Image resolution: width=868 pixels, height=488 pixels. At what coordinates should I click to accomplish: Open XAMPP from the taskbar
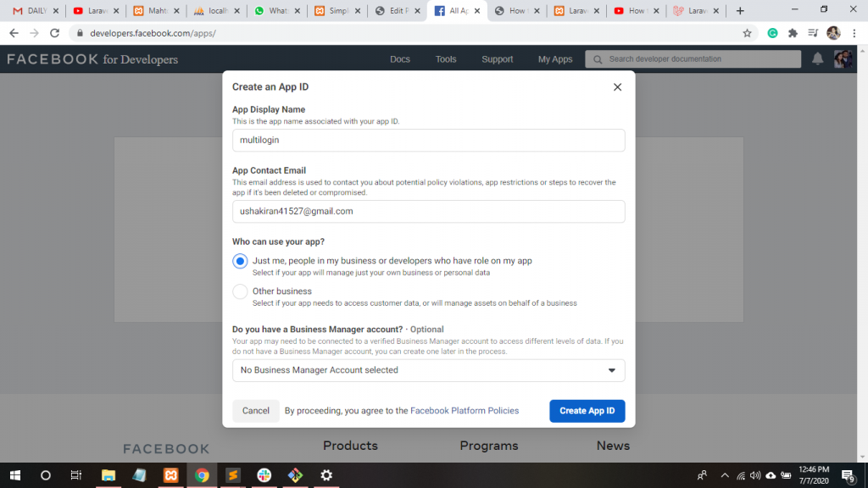(x=170, y=475)
